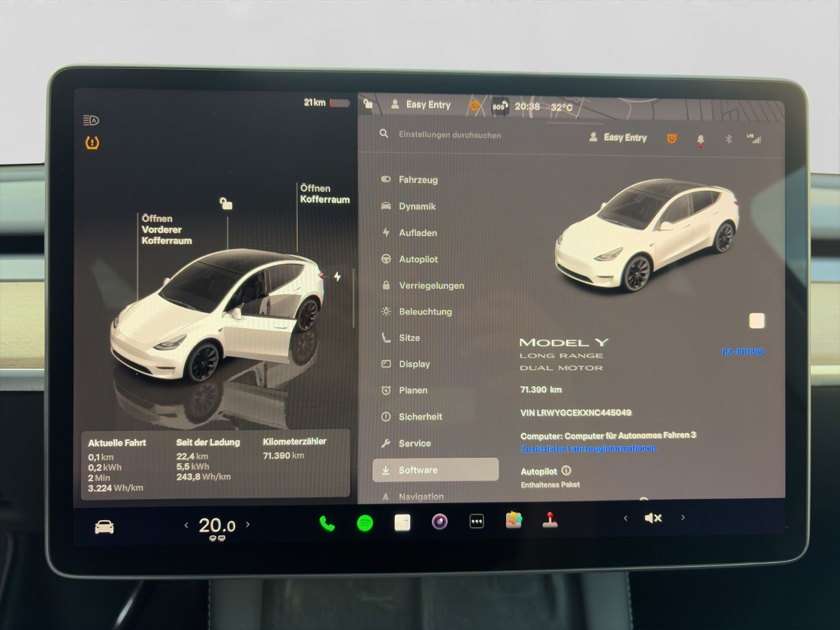This screenshot has height=630, width=840.
Task: Open the notifications bell icon
Action: coord(700,140)
